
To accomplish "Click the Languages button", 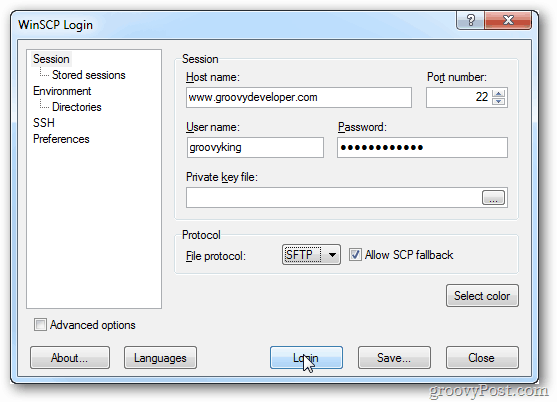I will (x=160, y=358).
